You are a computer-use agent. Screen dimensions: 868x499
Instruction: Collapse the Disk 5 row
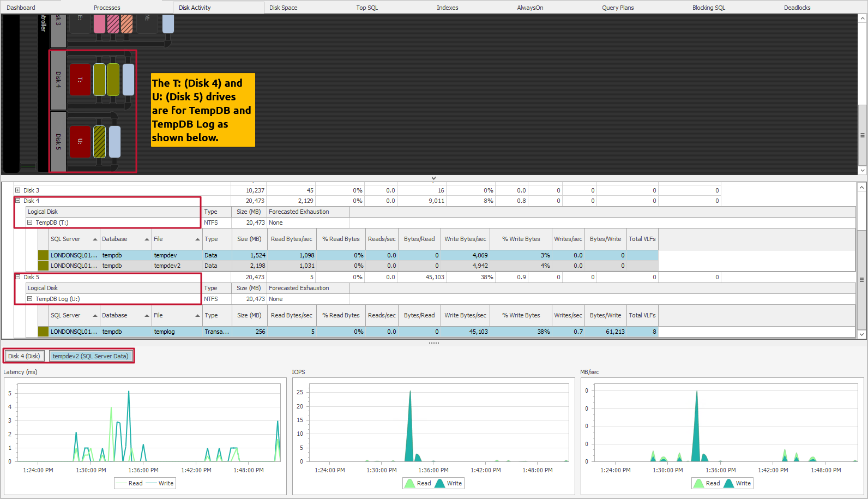[17, 277]
